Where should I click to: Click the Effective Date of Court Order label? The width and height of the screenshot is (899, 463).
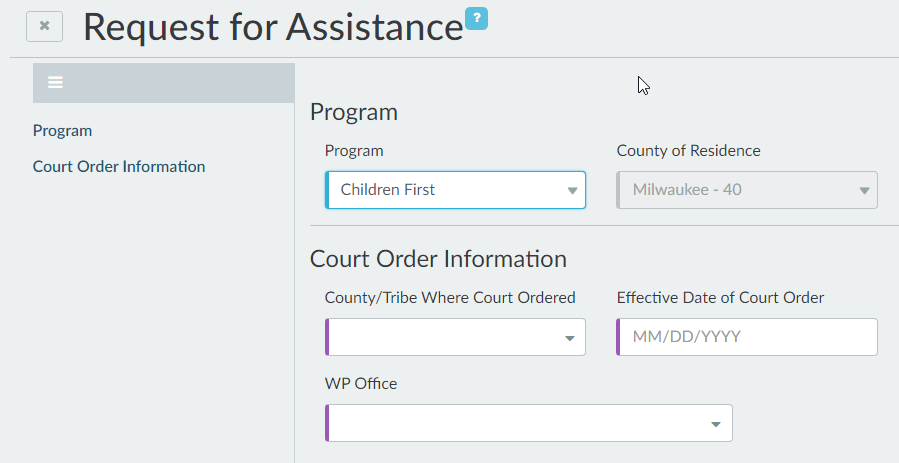(x=720, y=297)
